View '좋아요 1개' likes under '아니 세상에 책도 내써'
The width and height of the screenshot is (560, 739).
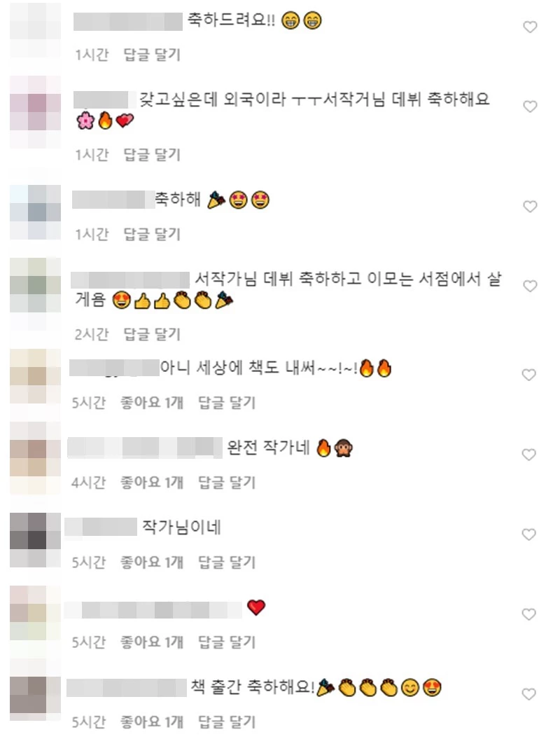pyautogui.click(x=152, y=403)
